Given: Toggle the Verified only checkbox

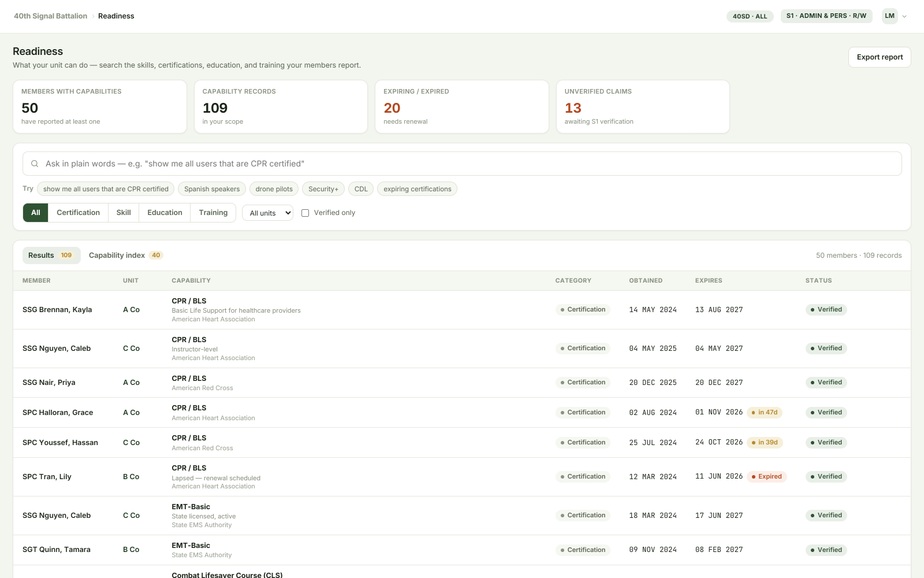Looking at the screenshot, I should pos(305,213).
